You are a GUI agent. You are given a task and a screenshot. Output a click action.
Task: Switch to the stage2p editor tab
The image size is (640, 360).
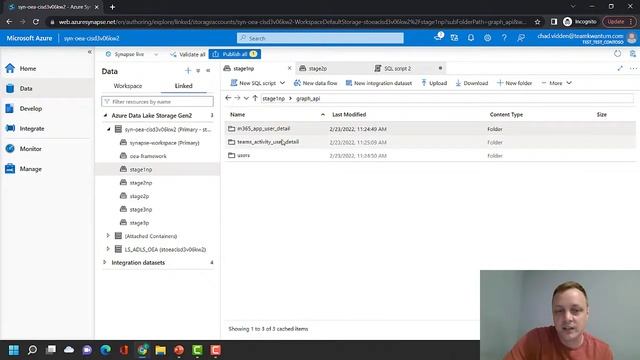(x=318, y=68)
